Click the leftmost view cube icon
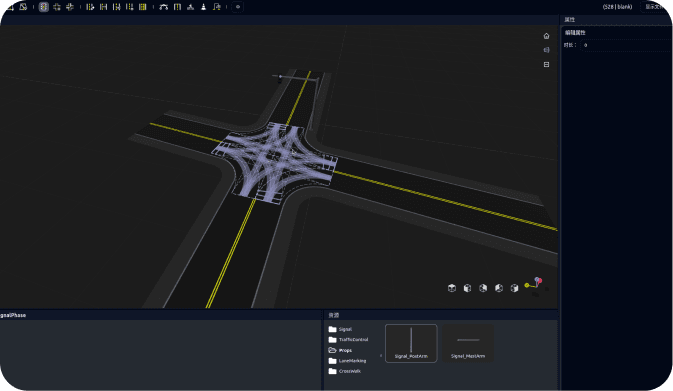Viewport: 673px width, 391px height. click(452, 288)
